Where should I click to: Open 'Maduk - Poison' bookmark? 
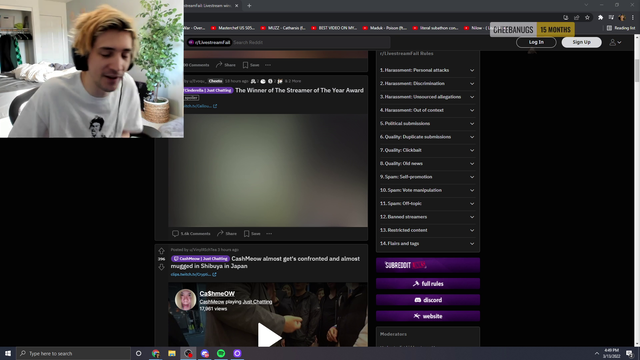[x=384, y=28]
